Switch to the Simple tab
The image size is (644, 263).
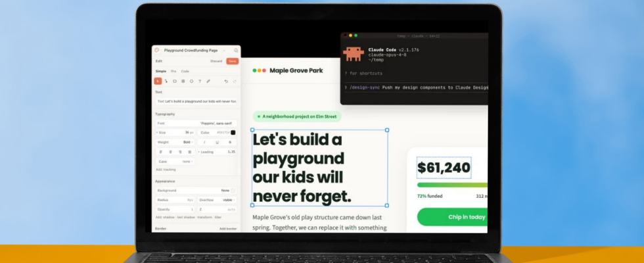click(x=161, y=71)
